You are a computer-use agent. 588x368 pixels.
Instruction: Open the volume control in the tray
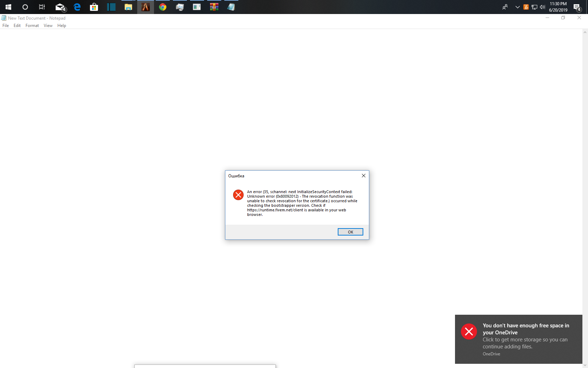click(543, 7)
